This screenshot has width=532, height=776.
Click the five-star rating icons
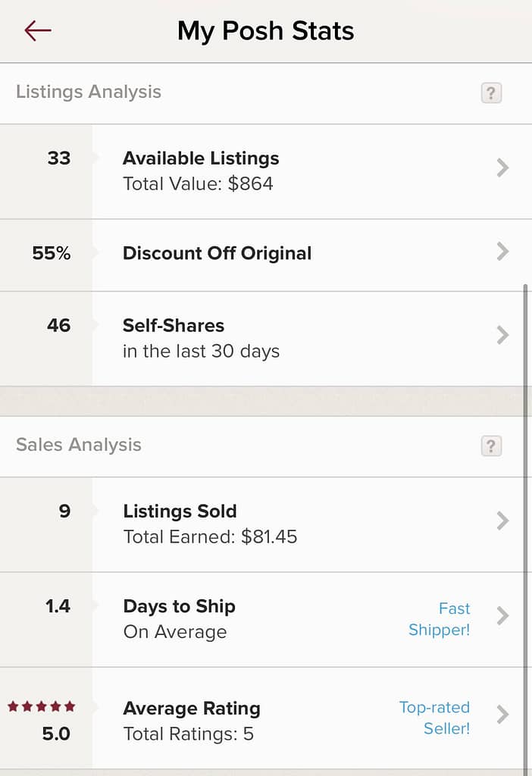42,706
